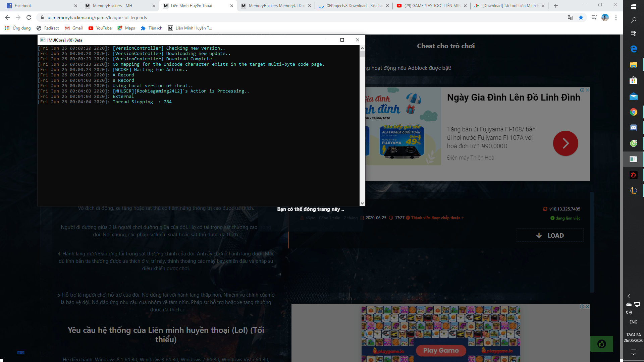
Task: Click the MUICore console scrollbar down arrow
Action: [362, 203]
